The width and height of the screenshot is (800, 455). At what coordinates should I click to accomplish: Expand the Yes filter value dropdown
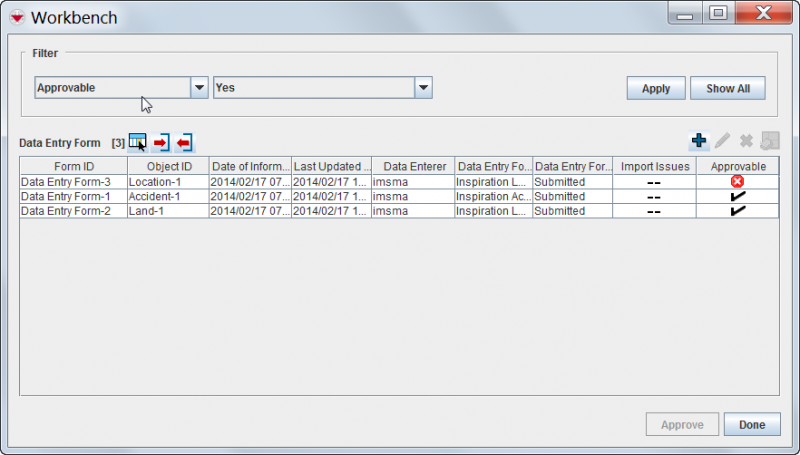coord(423,88)
